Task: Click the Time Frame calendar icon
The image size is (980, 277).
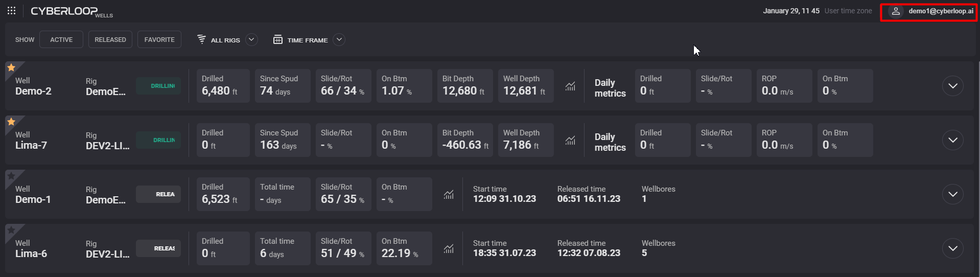Action: pyautogui.click(x=278, y=39)
